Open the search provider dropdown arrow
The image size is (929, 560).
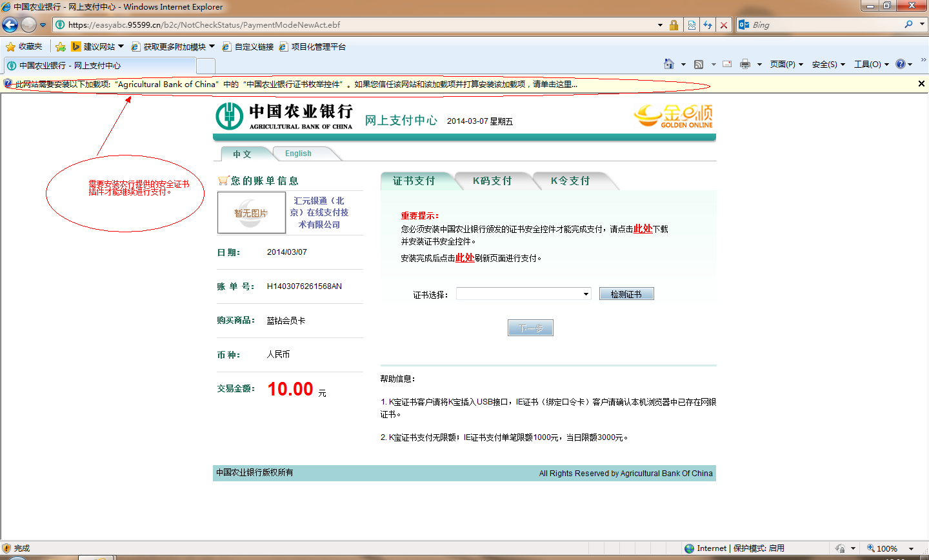[922, 25]
